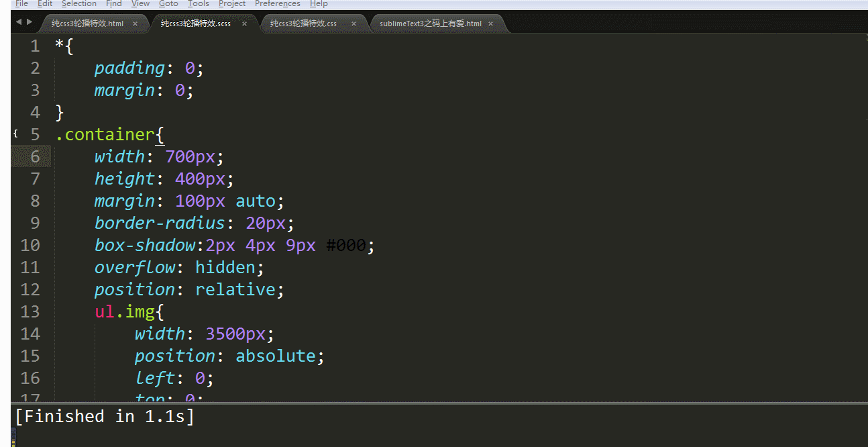Click the 'border-radius' property
The image size is (868, 447).
pyautogui.click(x=160, y=223)
